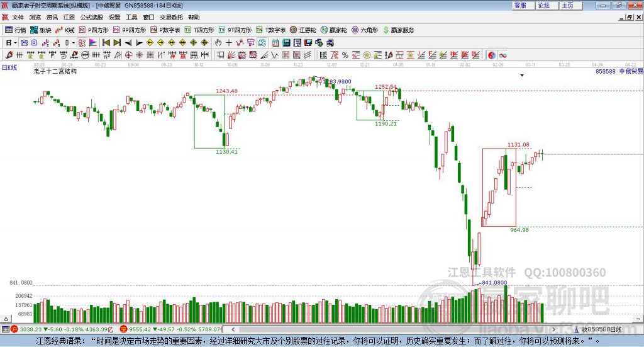The width and height of the screenshot is (644, 347).
Task: Click the up triangle button beside volume
Action: [x=6, y=319]
